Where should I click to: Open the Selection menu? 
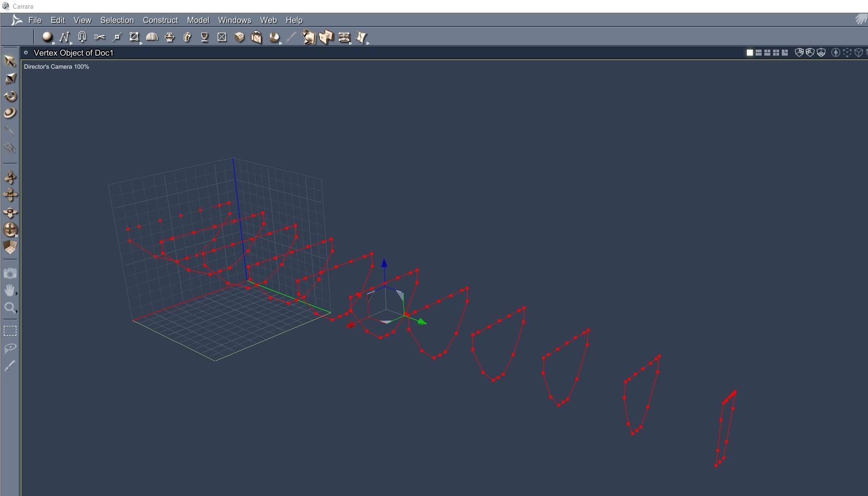(x=117, y=20)
